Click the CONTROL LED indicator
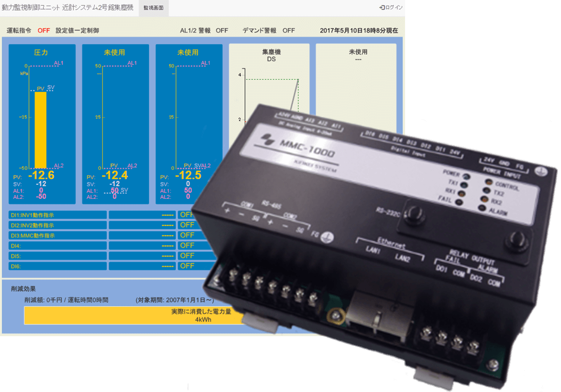This screenshot has width=561, height=392. pyautogui.click(x=489, y=182)
